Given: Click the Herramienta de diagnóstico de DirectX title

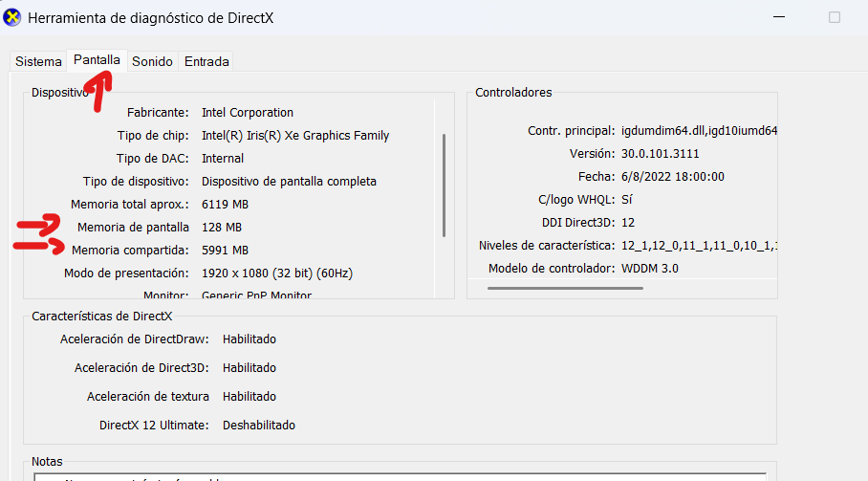Looking at the screenshot, I should point(151,18).
